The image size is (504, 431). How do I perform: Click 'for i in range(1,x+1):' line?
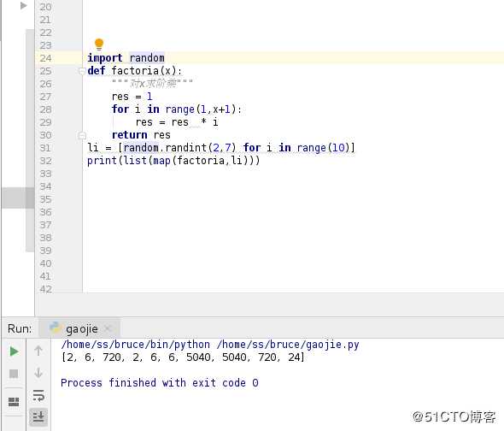(177, 109)
